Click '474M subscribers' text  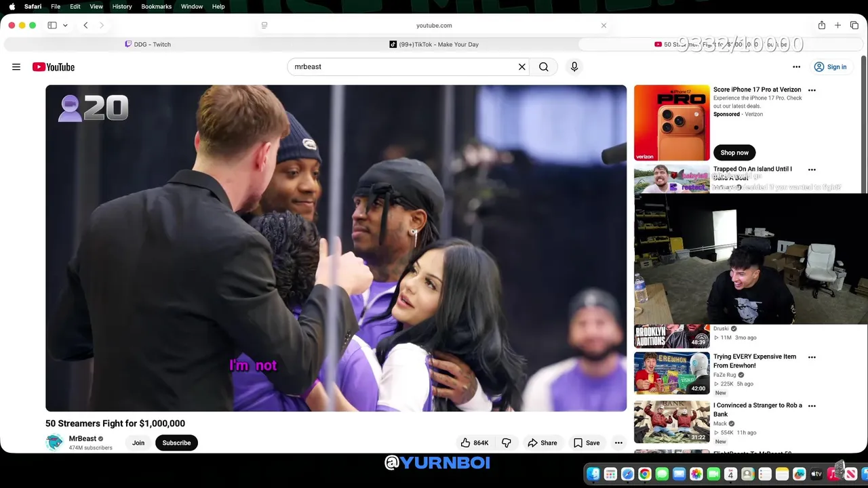(x=91, y=448)
